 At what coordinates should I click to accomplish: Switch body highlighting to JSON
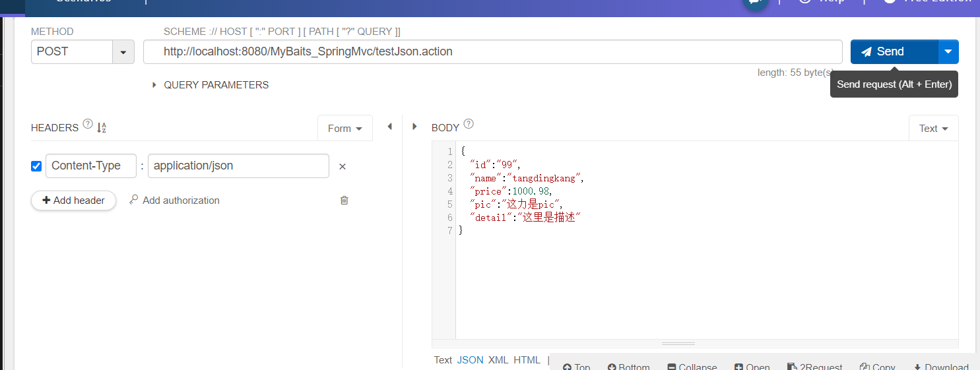coord(471,360)
